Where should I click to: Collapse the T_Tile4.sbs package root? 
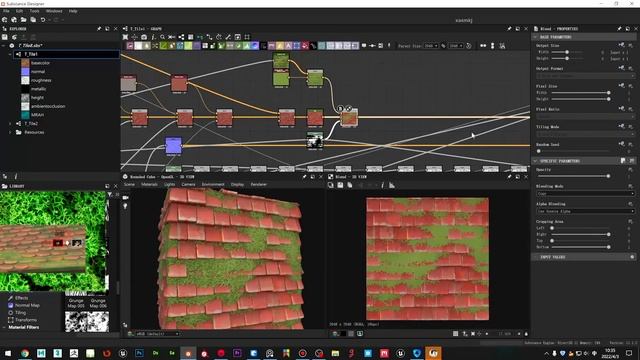coord(4,46)
